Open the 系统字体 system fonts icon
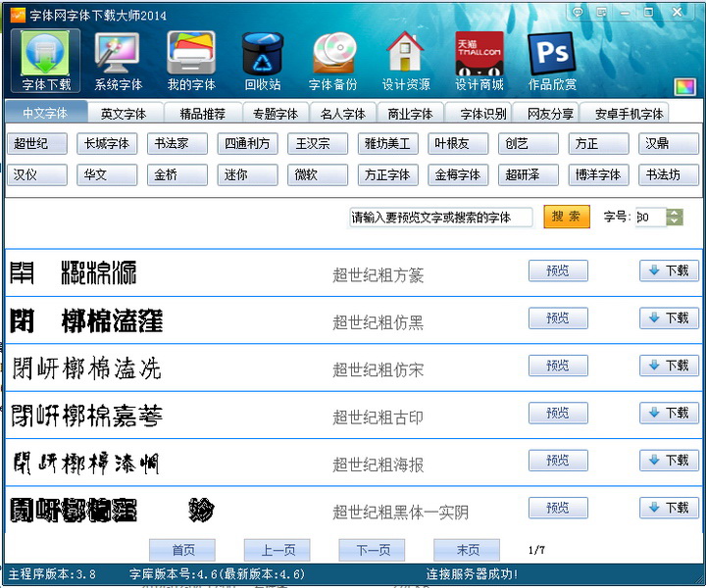This screenshot has height=588, width=706. click(x=118, y=62)
